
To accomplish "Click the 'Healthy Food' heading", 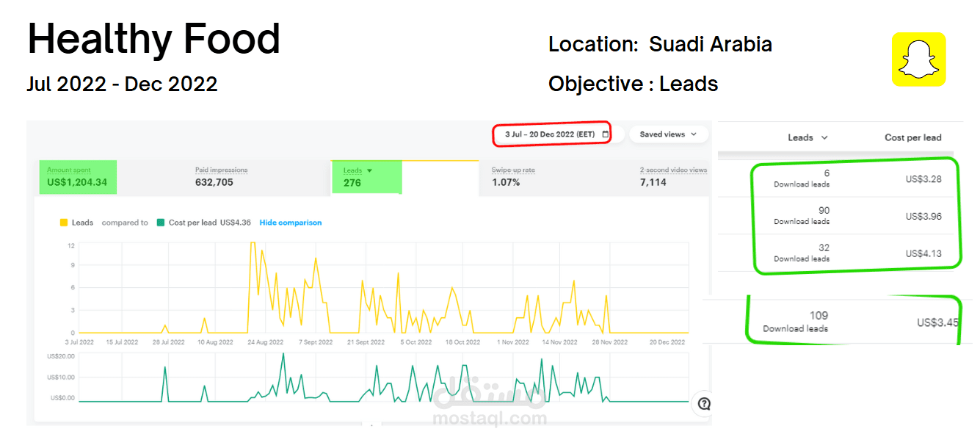I will click(154, 40).
